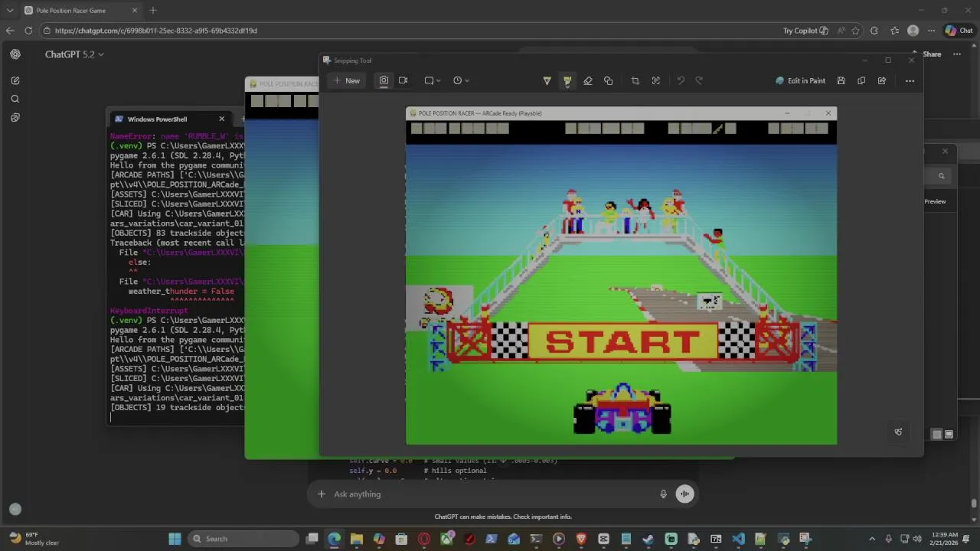Click the race car in the game image
This screenshot has height=551, width=980.
[x=622, y=409]
